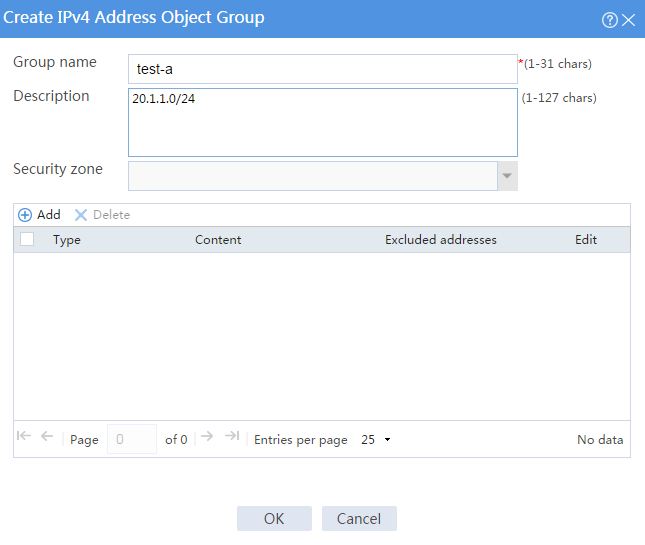Screen dimensions: 645x545
Task: Click the Excluded addresses column header
Action: 441,240
